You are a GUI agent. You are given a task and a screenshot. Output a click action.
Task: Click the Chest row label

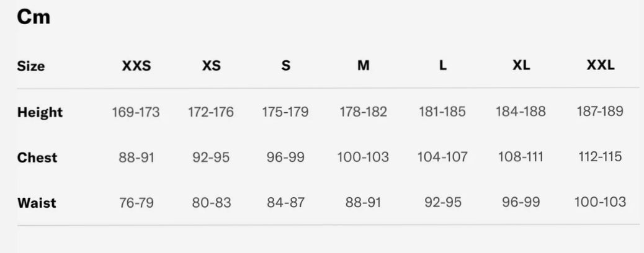(x=37, y=158)
